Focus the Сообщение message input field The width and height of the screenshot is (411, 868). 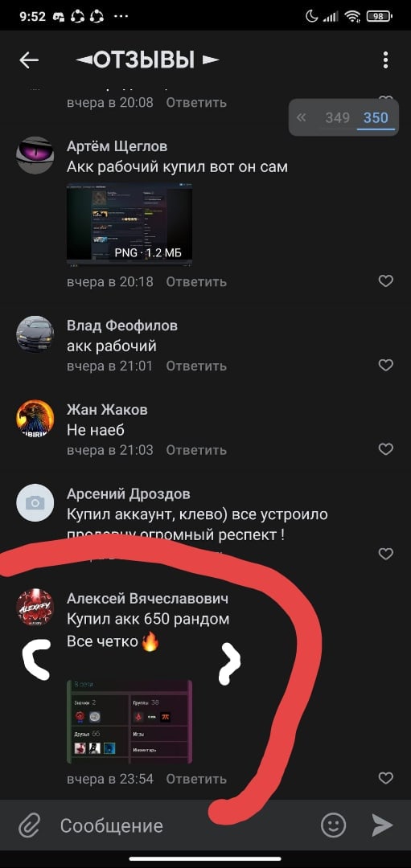coord(183,826)
